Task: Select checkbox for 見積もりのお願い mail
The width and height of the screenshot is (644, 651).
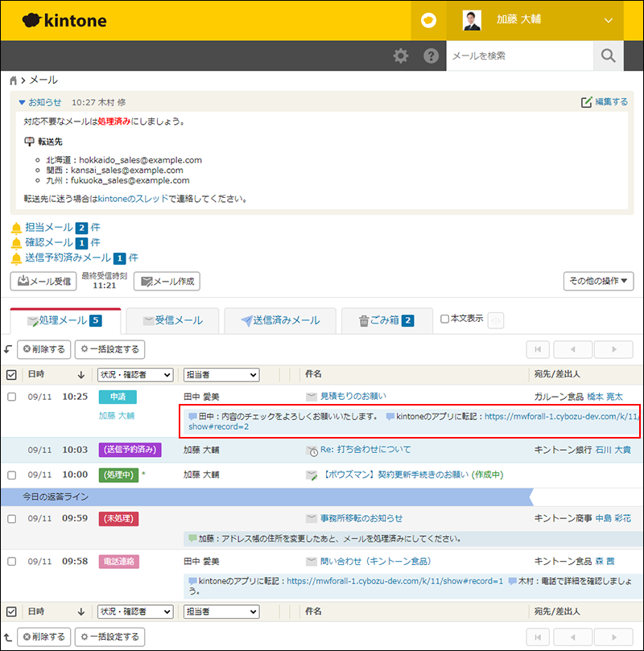Action: tap(11, 396)
